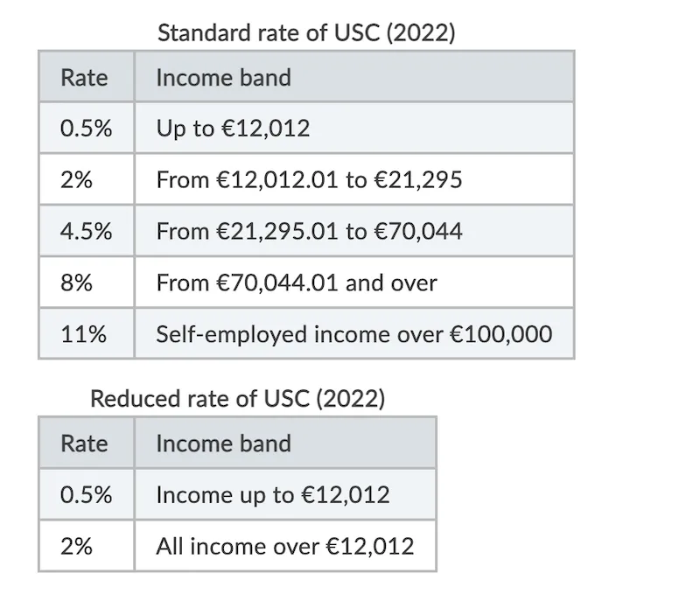Select the 4.5% rate cell

coord(86,232)
